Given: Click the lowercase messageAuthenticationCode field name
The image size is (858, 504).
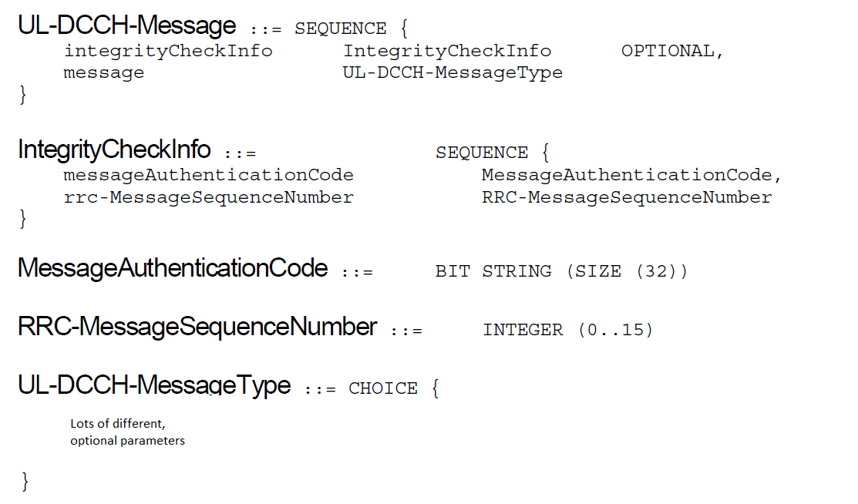Looking at the screenshot, I should [208, 175].
